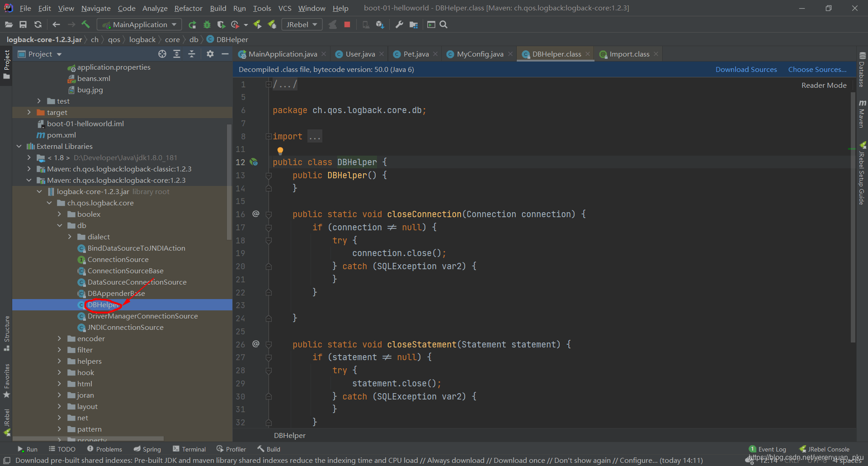Close the DBHelper.class tab
The width and height of the screenshot is (868, 466).
588,54
